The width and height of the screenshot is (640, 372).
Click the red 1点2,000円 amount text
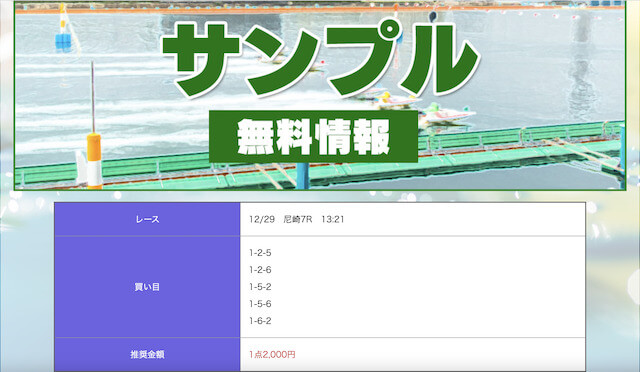tap(272, 354)
